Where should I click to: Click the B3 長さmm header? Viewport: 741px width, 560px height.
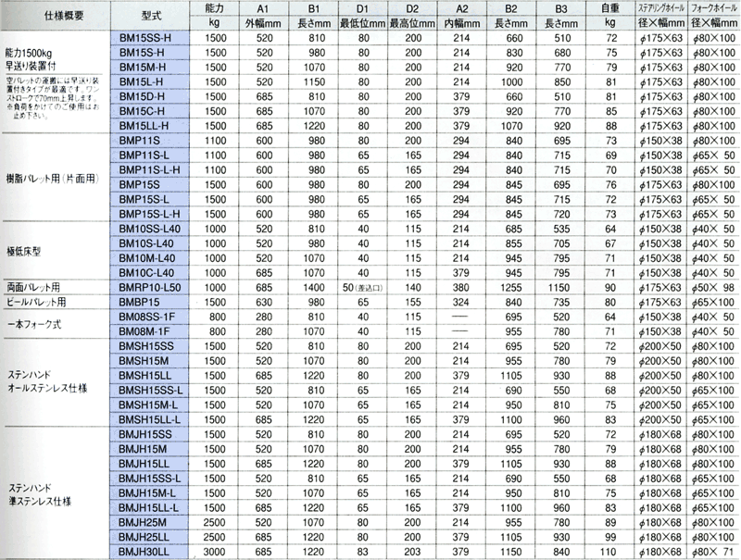pyautogui.click(x=561, y=16)
